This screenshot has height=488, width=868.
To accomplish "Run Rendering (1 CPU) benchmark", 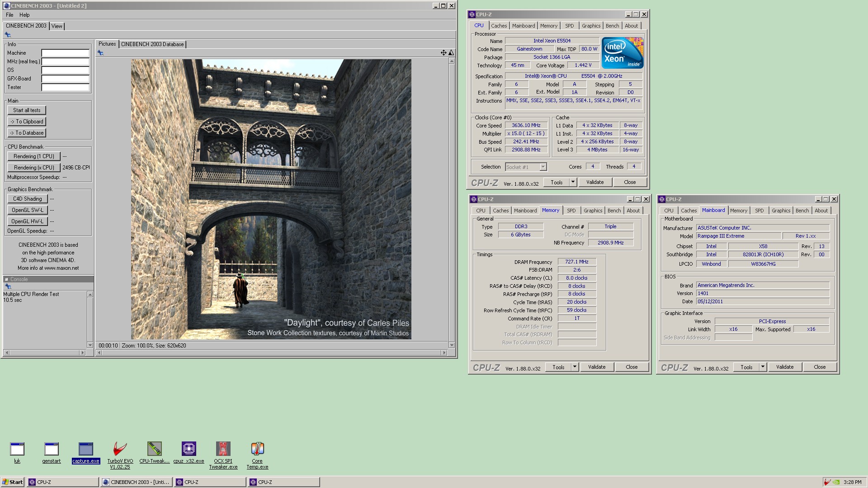I will click(34, 156).
